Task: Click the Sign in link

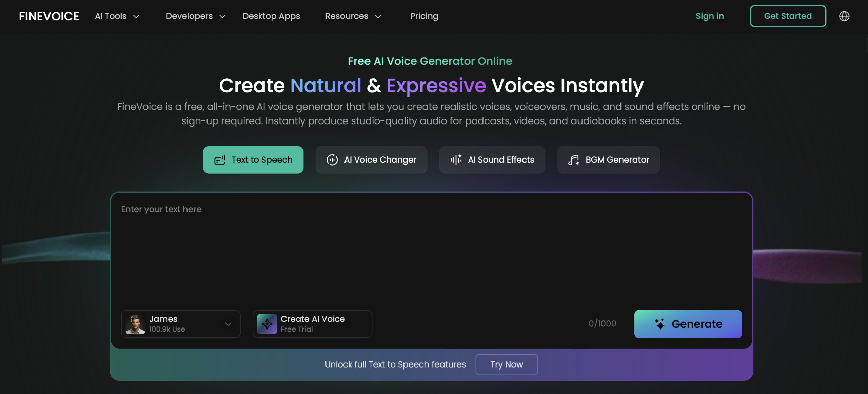Action: pos(710,16)
